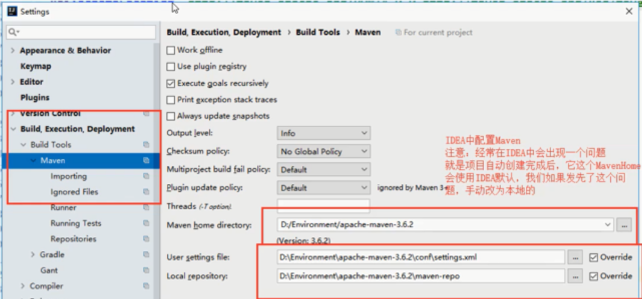The width and height of the screenshot is (644, 299).
Task: Click project-level icon beside Build Tools
Action: 146,145
